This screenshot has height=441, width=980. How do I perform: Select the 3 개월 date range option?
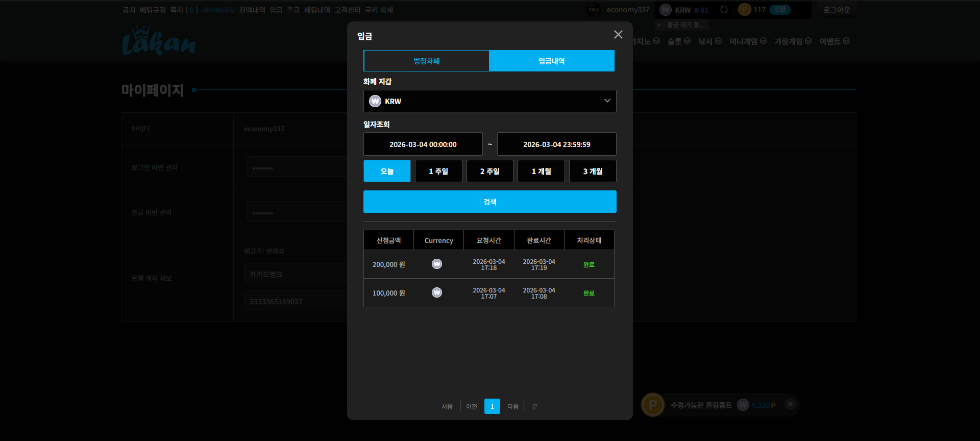pyautogui.click(x=593, y=171)
